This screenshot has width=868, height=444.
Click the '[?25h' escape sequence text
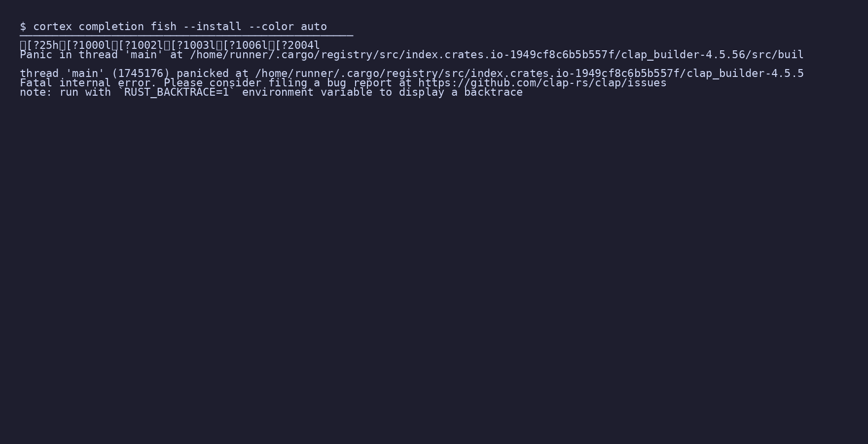point(43,45)
